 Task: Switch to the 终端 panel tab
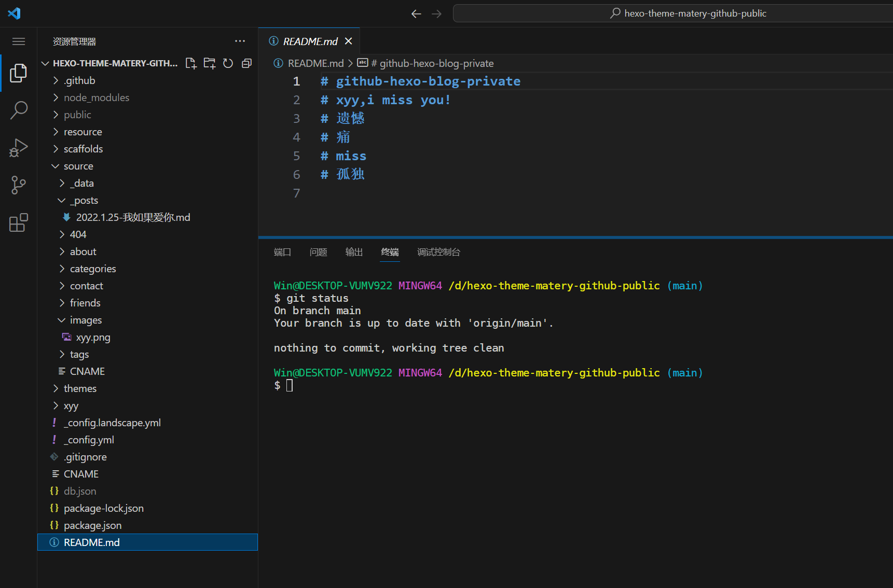[x=390, y=252]
